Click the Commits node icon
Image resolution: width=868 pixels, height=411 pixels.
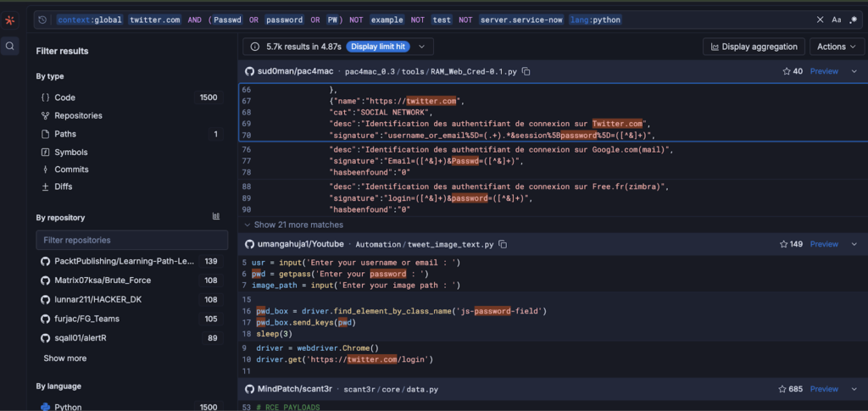tap(46, 169)
